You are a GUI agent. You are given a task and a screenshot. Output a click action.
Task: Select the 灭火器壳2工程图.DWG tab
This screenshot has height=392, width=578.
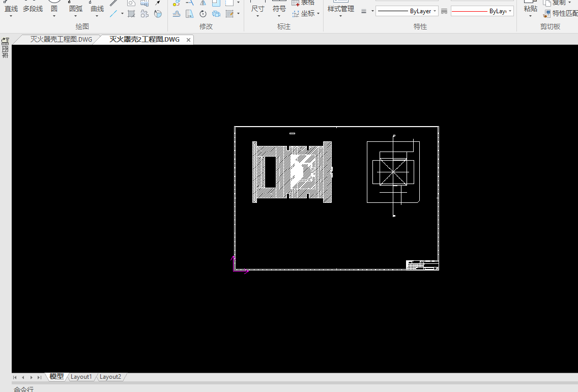(x=144, y=40)
